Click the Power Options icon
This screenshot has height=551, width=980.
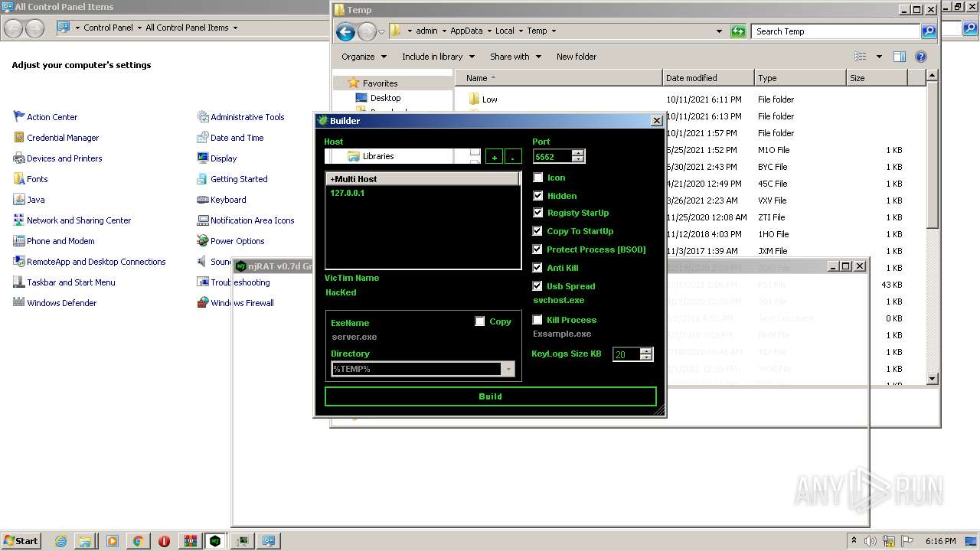coord(203,241)
